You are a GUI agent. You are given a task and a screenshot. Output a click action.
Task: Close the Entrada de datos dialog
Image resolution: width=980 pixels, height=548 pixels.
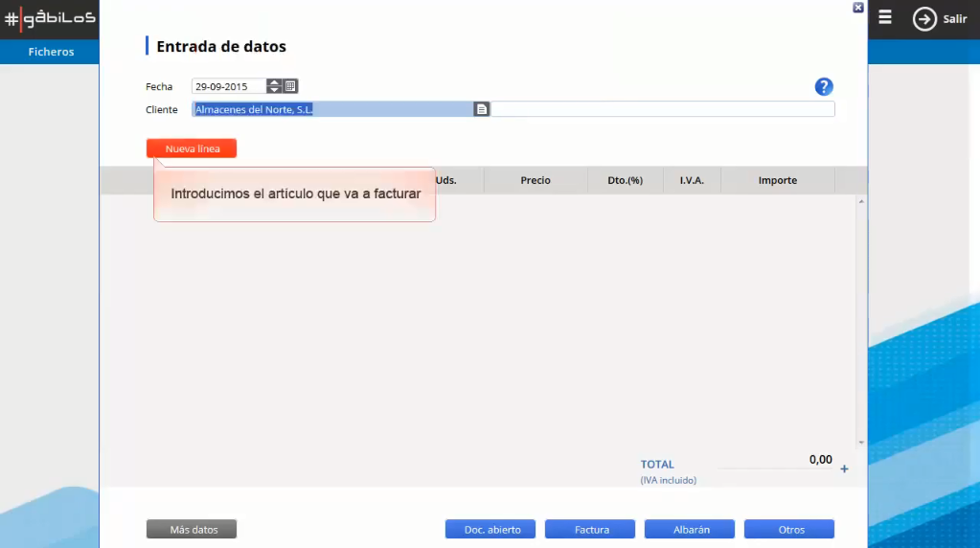858,8
